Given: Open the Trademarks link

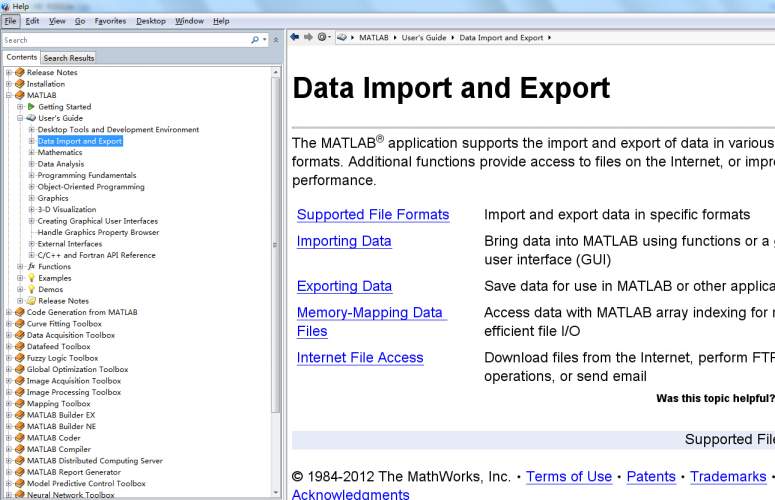Looking at the screenshot, I should (x=728, y=476).
